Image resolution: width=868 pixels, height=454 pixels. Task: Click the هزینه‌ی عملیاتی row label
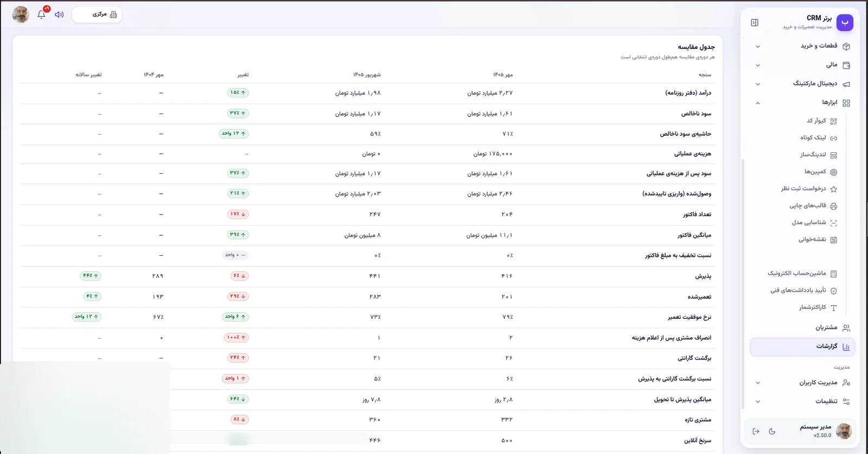[692, 154]
